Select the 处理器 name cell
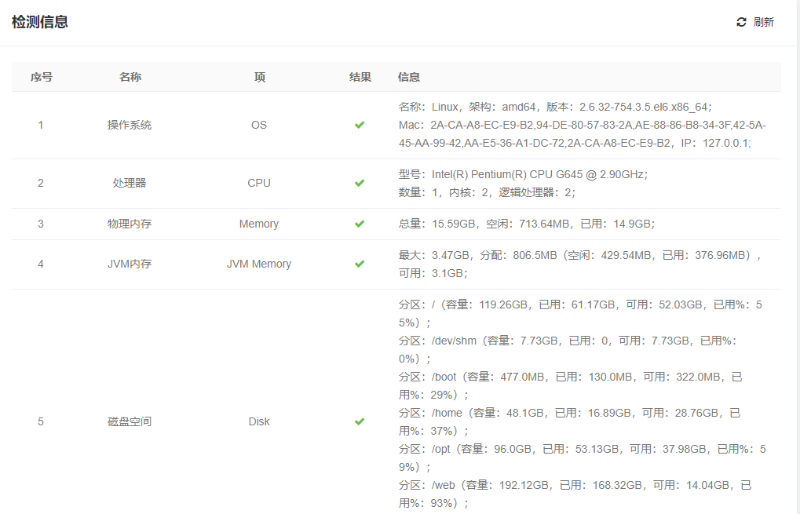 [x=130, y=183]
